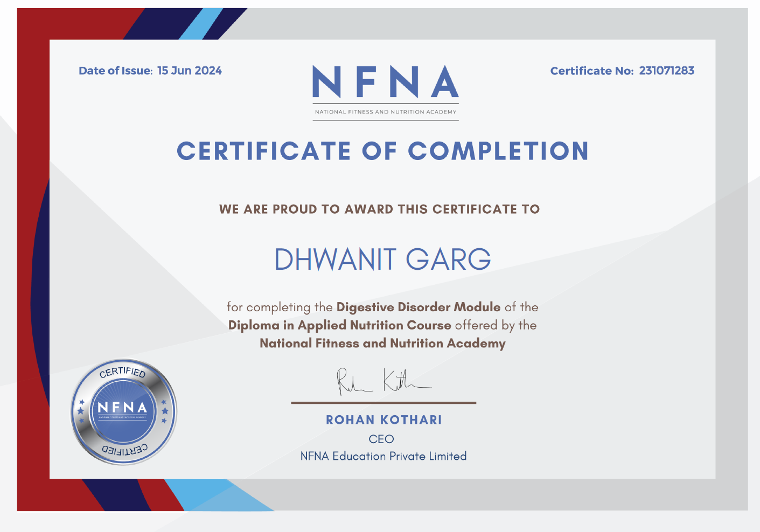Image resolution: width=760 pixels, height=532 pixels.
Task: Click the 'CEO' title text
Action: point(381,439)
